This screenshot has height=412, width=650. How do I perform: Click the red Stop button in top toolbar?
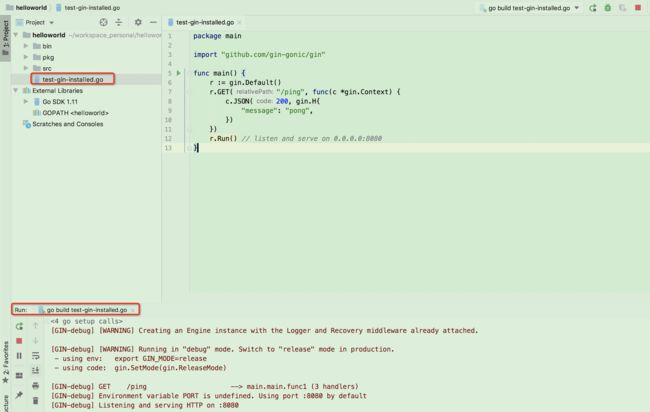(638, 8)
